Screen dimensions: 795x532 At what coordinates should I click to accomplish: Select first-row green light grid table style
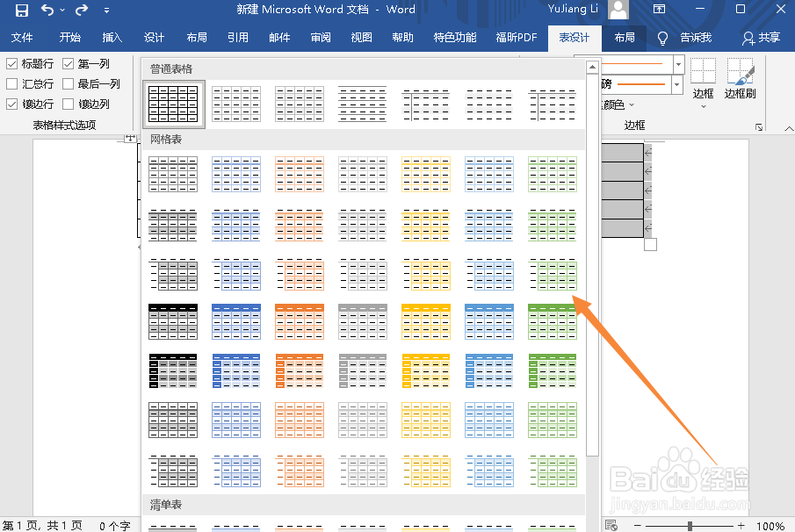553,175
